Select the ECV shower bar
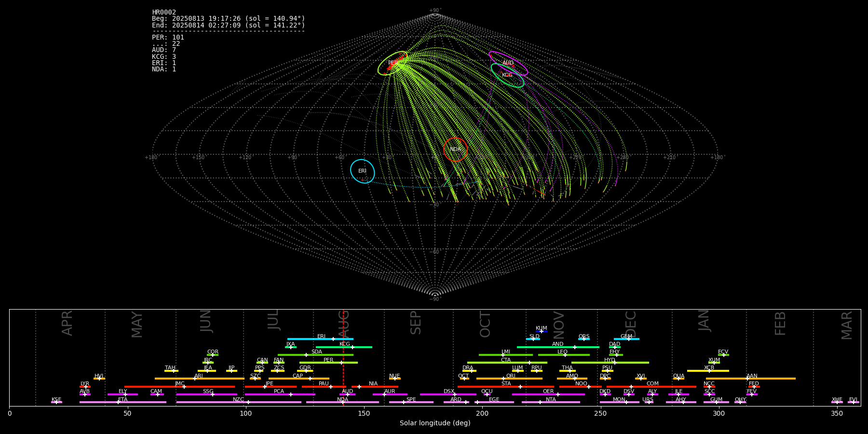Image resolution: width=868 pixels, height=434 pixels. (x=723, y=355)
